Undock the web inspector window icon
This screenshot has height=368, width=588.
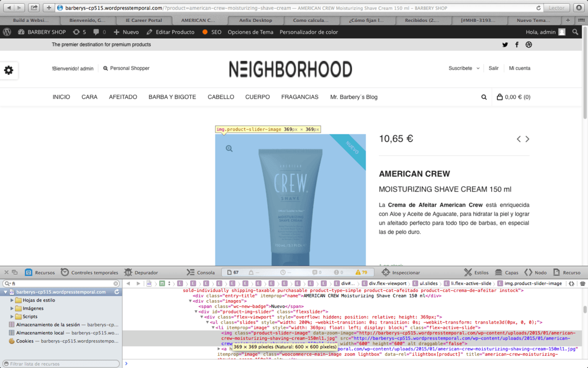(x=15, y=272)
